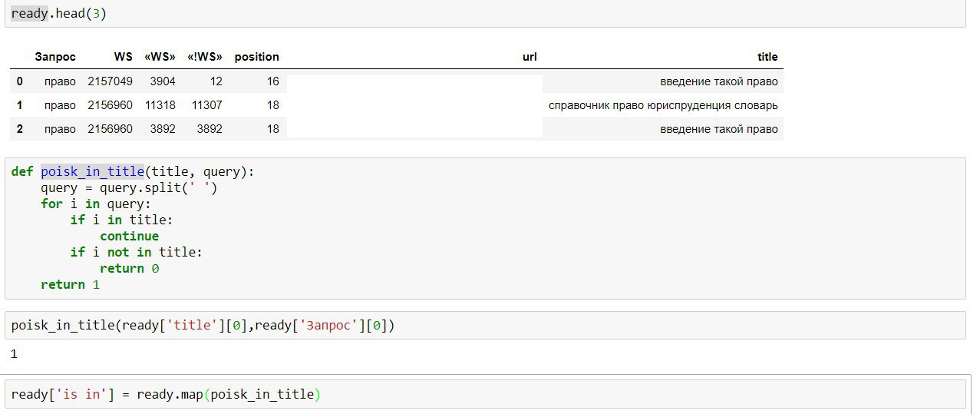Click the final return 1 line

70,285
